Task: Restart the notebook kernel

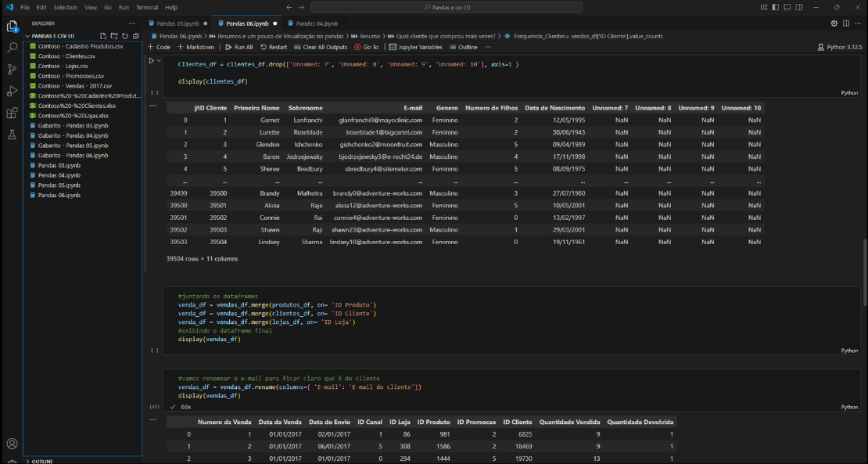Action: 274,47
